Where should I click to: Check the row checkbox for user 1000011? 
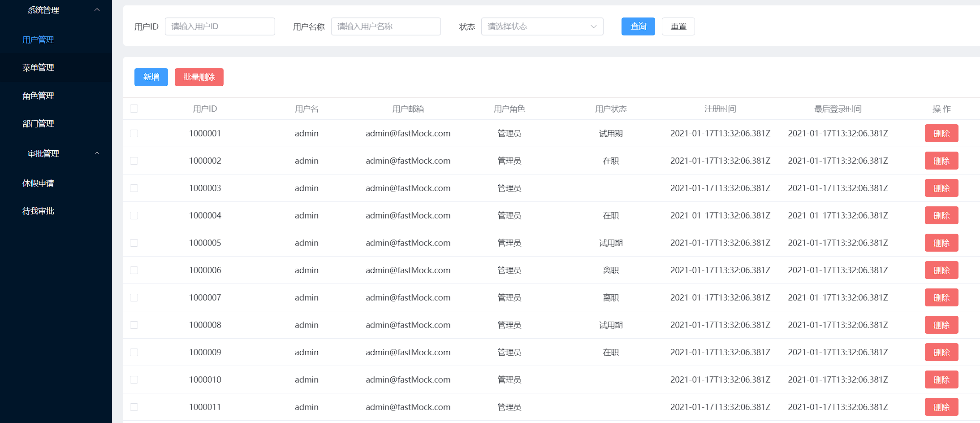134,407
